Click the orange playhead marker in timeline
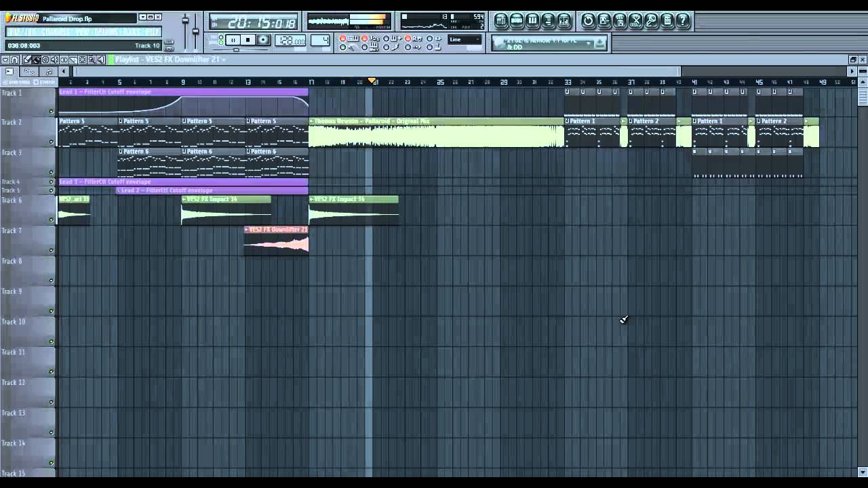The image size is (868, 488). (x=372, y=81)
